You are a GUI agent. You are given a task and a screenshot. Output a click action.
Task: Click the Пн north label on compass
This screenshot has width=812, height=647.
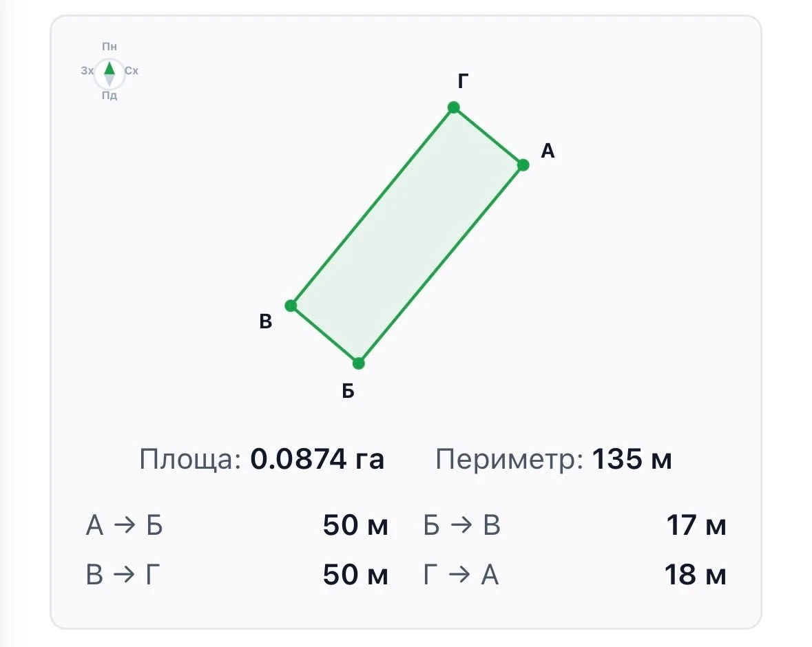[110, 47]
